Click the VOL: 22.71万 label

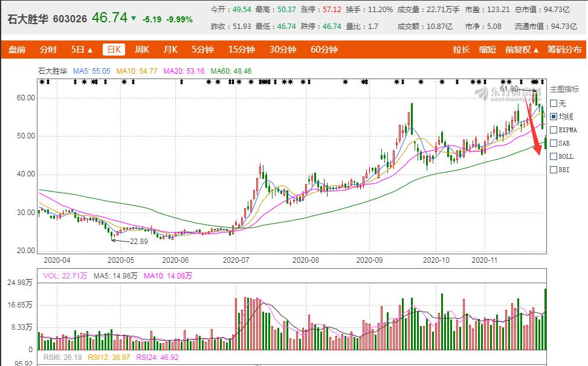(x=65, y=276)
